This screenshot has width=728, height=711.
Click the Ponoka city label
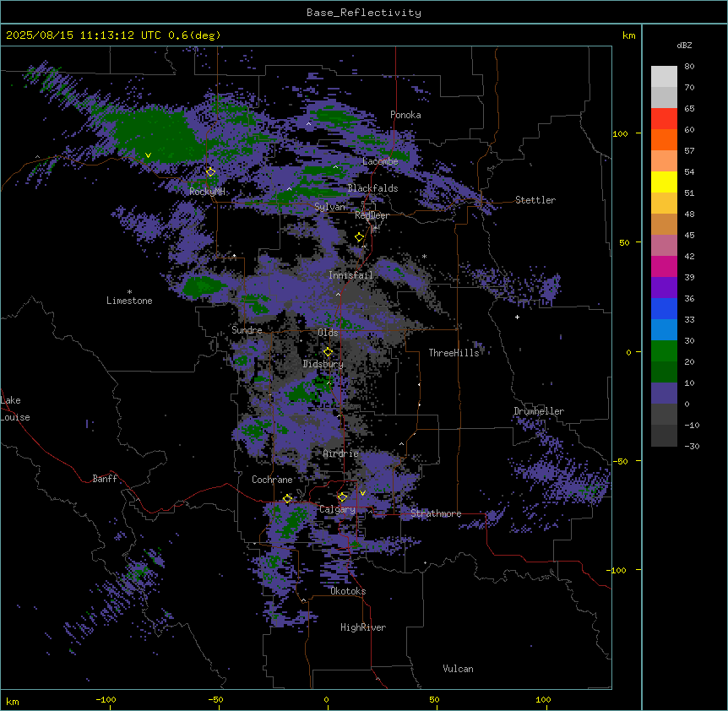405,115
